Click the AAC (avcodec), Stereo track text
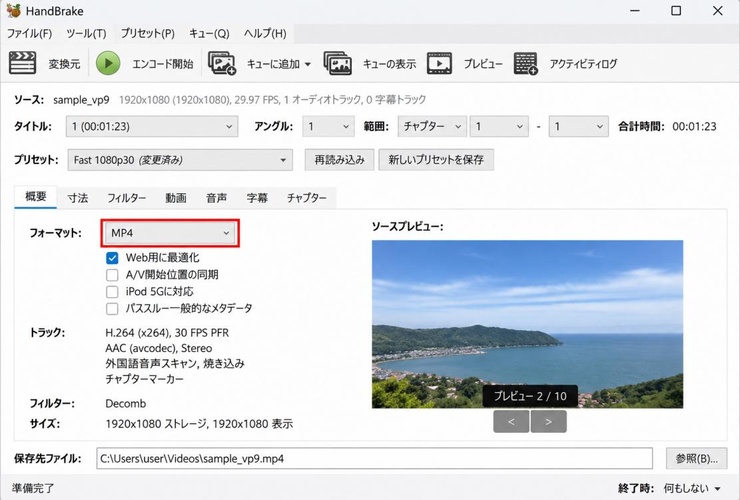Viewport: 740px width, 500px height. pyautogui.click(x=159, y=348)
